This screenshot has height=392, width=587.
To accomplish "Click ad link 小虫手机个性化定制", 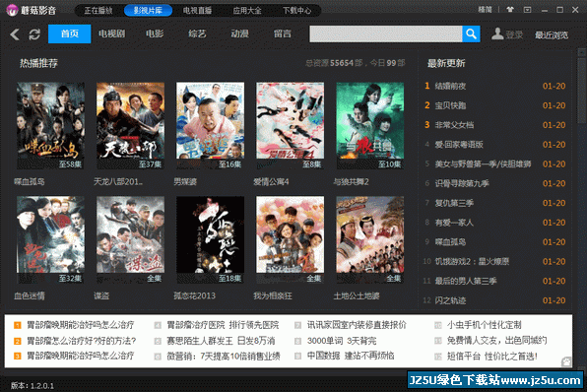I will pos(485,325).
